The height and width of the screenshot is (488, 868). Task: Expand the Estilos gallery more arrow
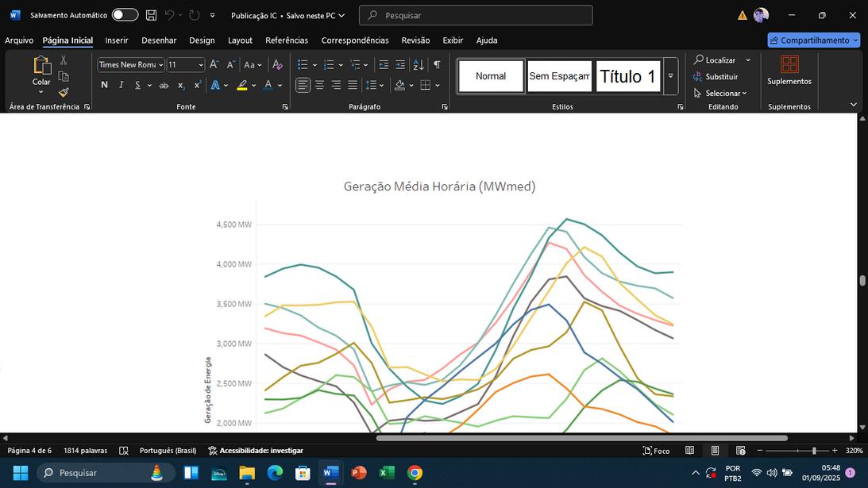pyautogui.click(x=671, y=76)
